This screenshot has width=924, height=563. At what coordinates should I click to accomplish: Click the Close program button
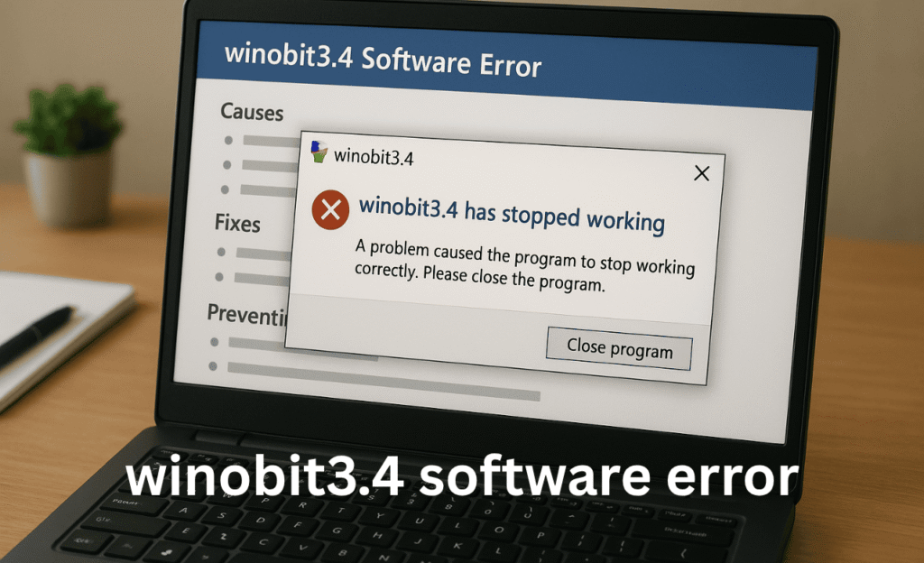click(x=619, y=348)
